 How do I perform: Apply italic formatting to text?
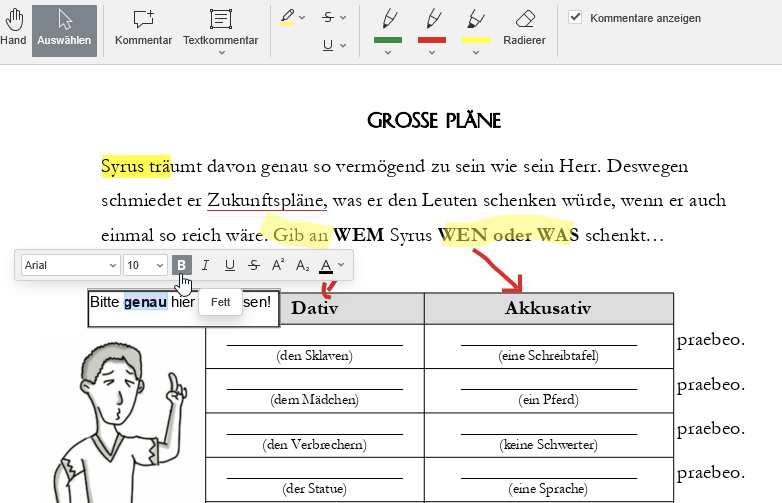[x=206, y=265]
